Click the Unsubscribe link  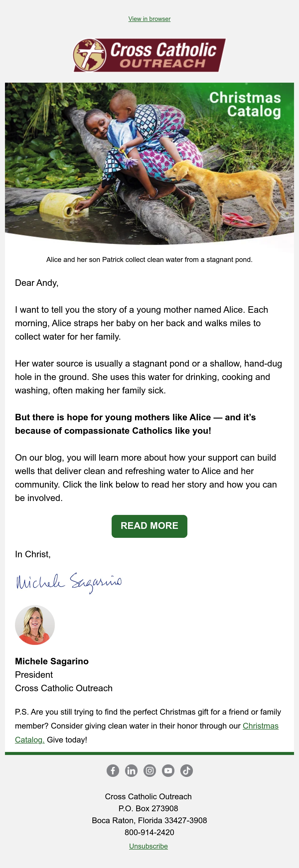coord(148,846)
